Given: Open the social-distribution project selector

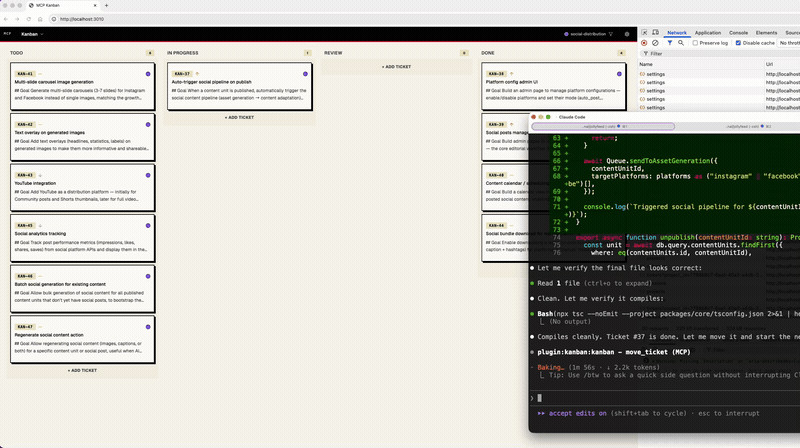Looking at the screenshot, I should pyautogui.click(x=585, y=34).
